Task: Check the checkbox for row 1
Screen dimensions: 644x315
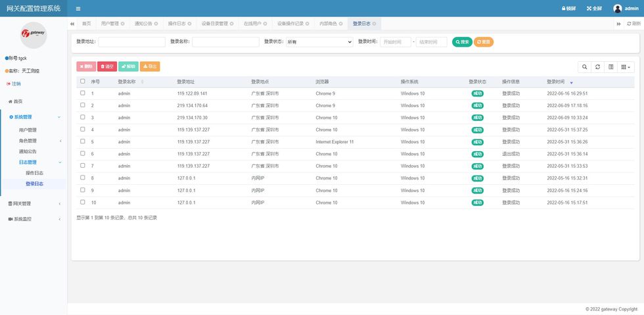Action: click(x=82, y=93)
